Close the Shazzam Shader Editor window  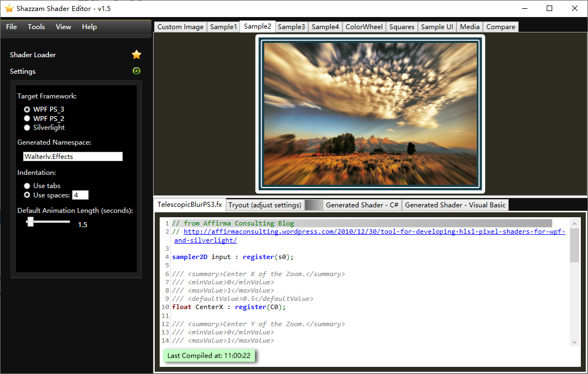(x=574, y=8)
